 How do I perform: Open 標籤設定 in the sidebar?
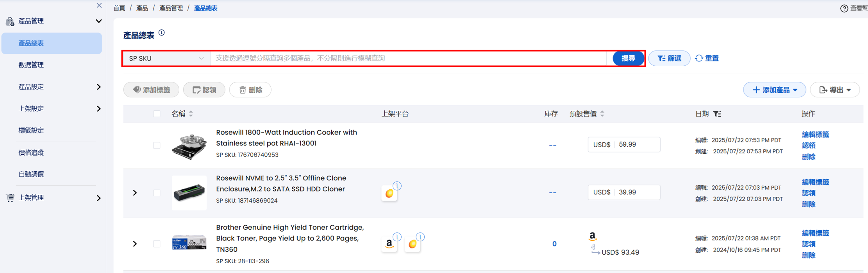tap(31, 131)
